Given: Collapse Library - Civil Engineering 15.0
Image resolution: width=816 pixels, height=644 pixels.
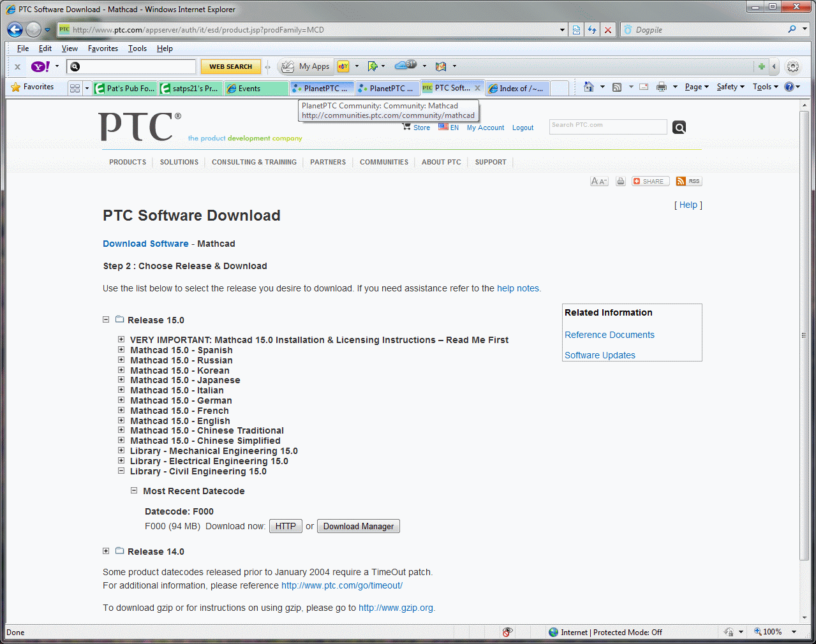Looking at the screenshot, I should tap(121, 471).
